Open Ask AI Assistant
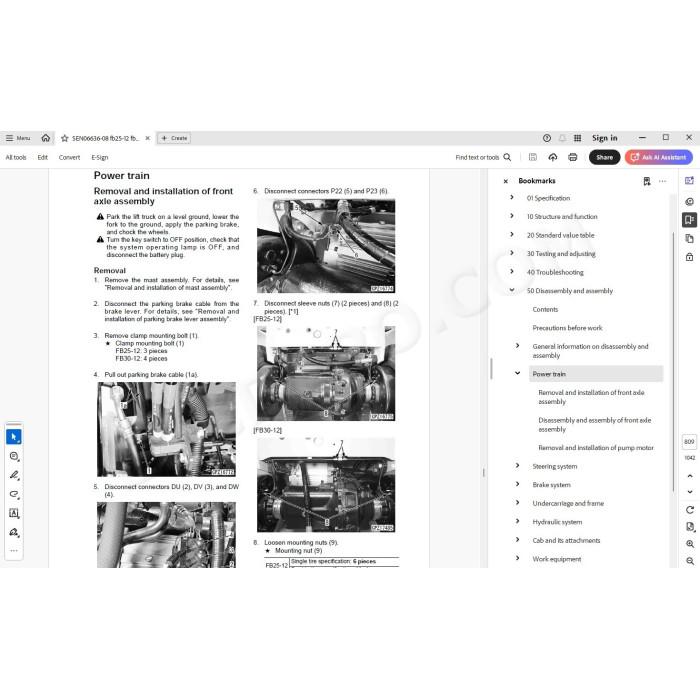 [659, 157]
